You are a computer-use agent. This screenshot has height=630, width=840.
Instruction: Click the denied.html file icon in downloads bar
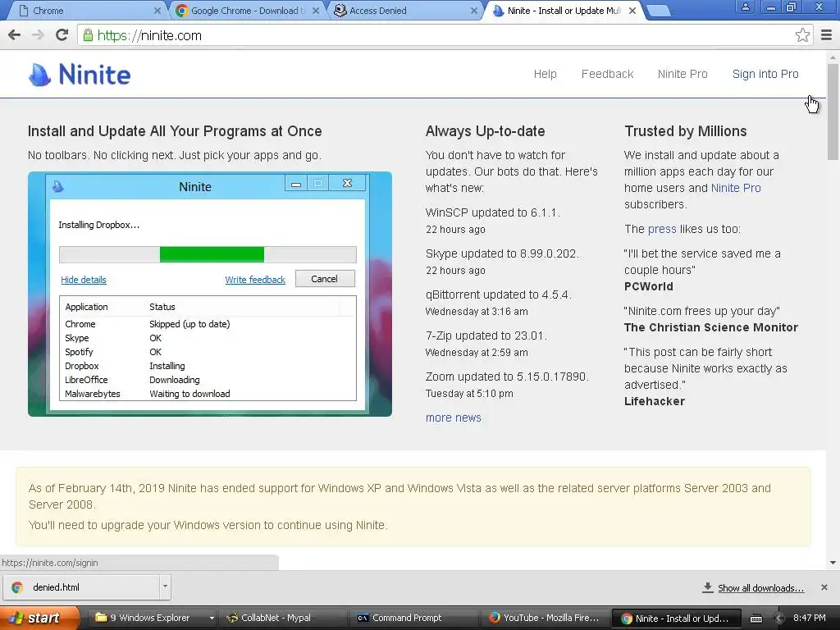coord(17,587)
